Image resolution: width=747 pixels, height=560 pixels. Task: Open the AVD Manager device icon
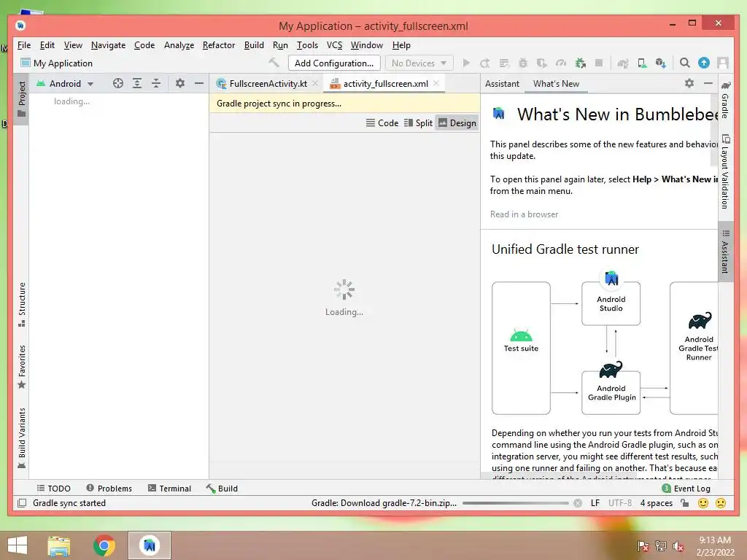(x=642, y=63)
